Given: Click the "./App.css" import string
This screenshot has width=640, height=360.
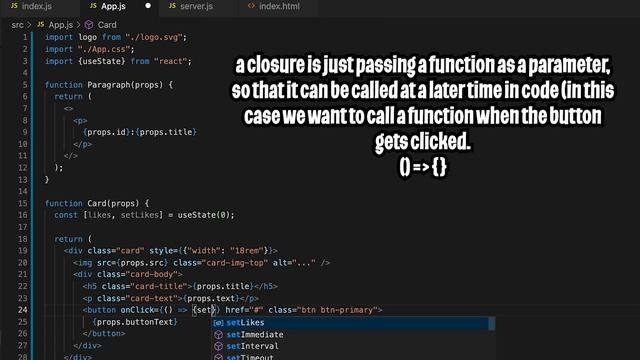Looking at the screenshot, I should [x=104, y=49].
